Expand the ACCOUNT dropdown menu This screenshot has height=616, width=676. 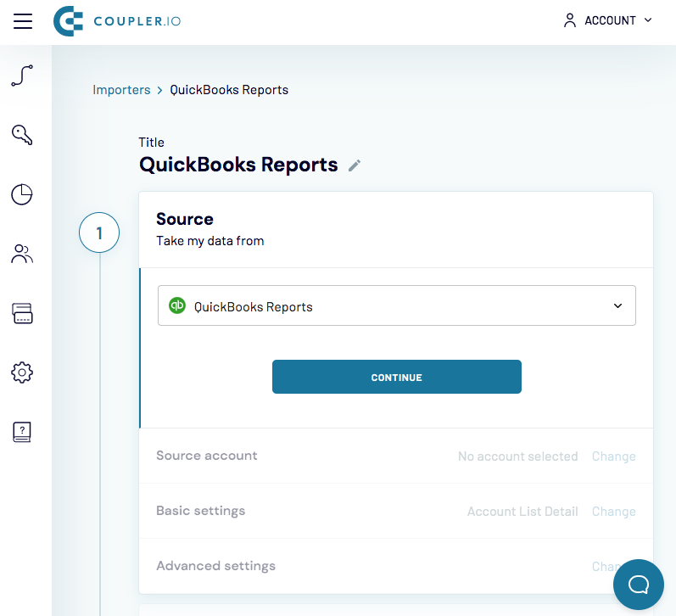[x=608, y=20]
